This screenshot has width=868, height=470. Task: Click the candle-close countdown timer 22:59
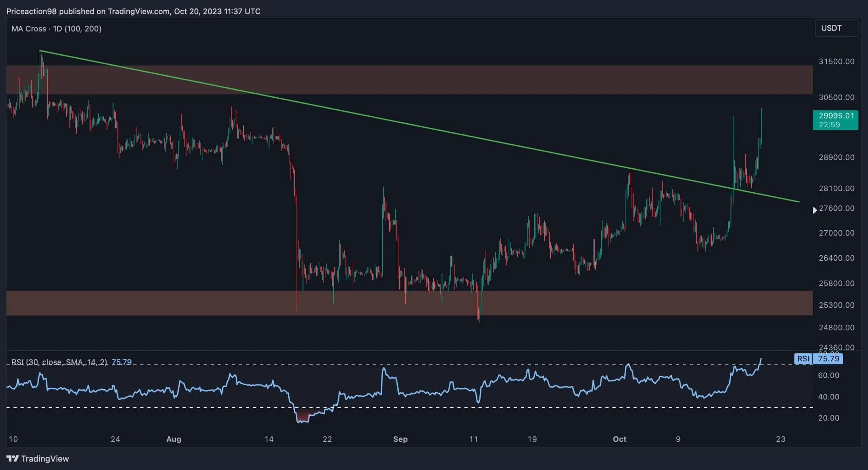pyautogui.click(x=830, y=125)
